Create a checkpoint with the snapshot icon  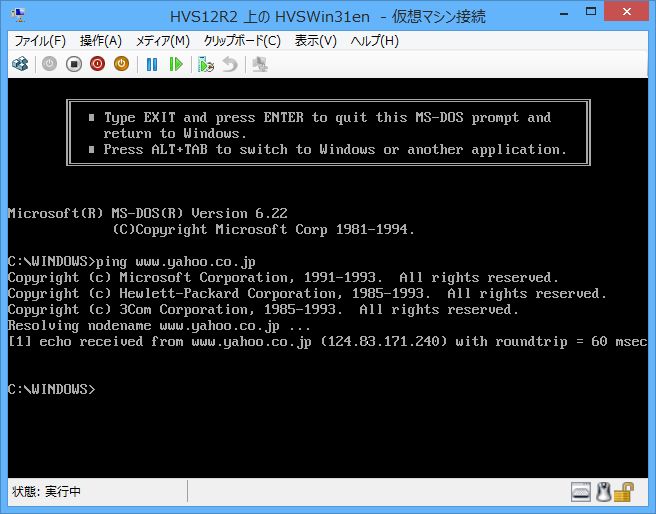pyautogui.click(x=206, y=64)
